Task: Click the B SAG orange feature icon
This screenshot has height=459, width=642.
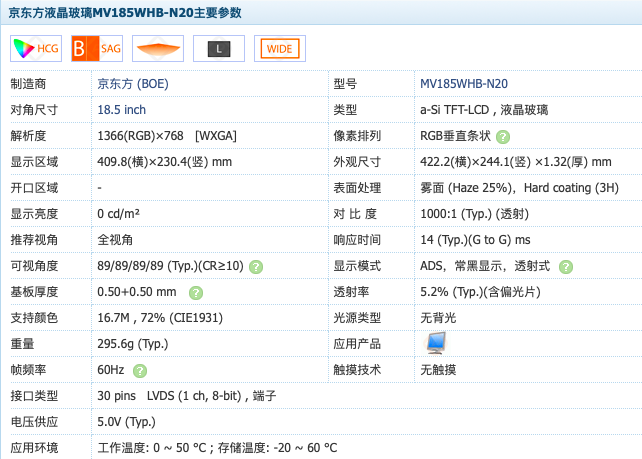Action: 97,49
